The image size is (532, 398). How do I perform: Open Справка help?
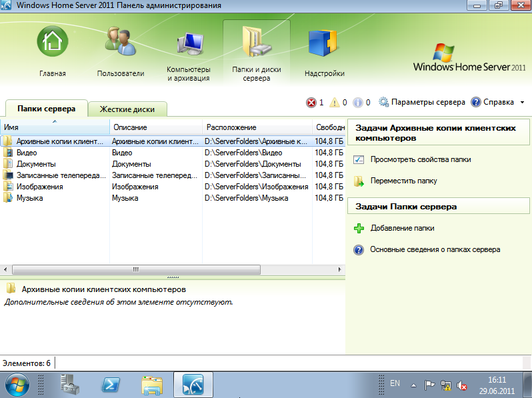493,102
